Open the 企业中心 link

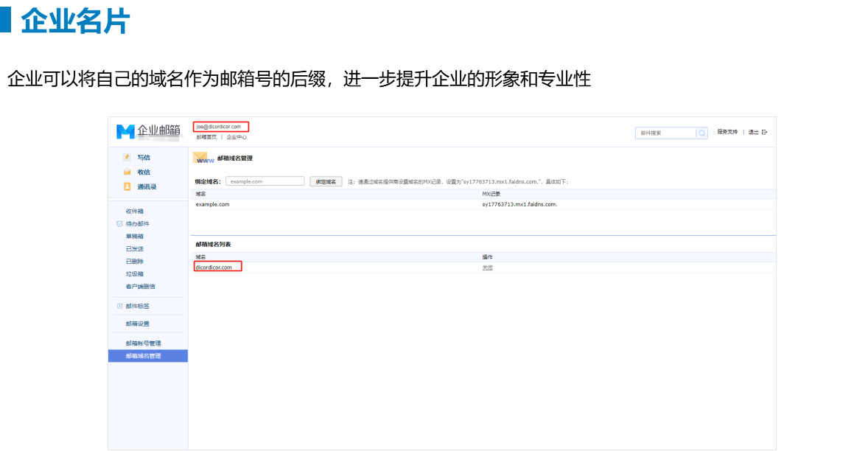point(237,137)
